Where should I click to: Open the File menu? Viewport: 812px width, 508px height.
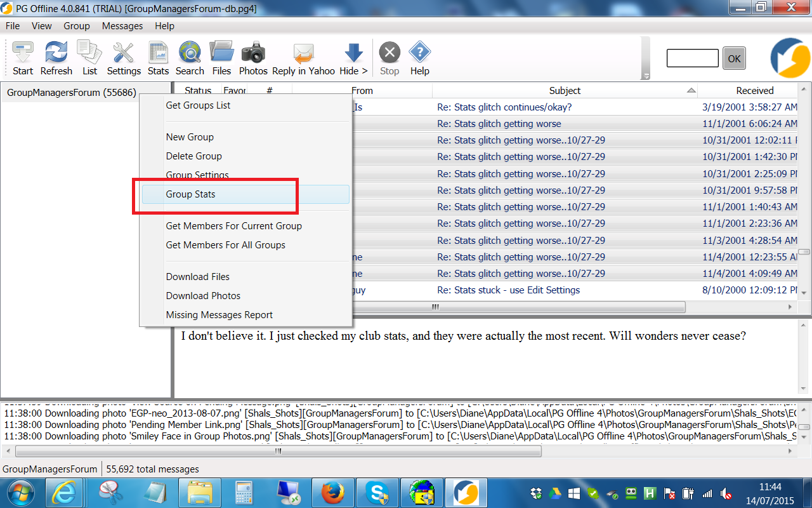(13, 26)
